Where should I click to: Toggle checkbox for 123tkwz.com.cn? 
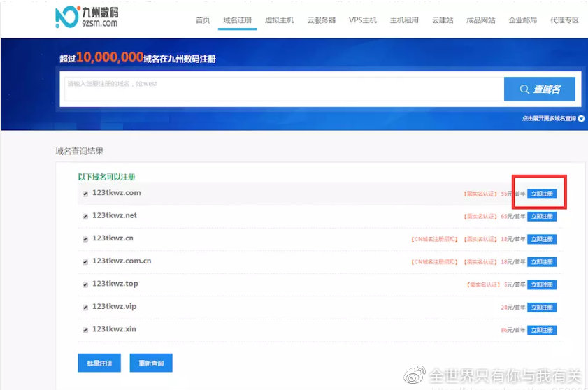(85, 262)
